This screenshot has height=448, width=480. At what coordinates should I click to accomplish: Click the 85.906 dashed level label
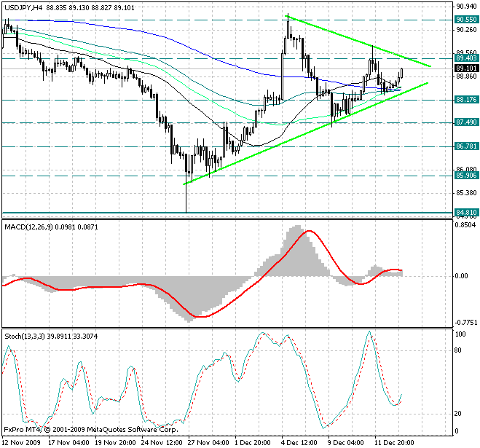(466, 176)
